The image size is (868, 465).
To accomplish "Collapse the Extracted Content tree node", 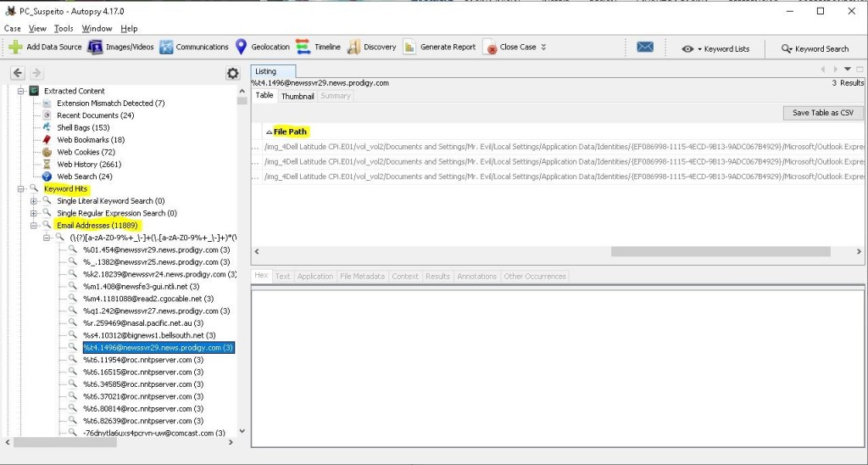I will (21, 91).
